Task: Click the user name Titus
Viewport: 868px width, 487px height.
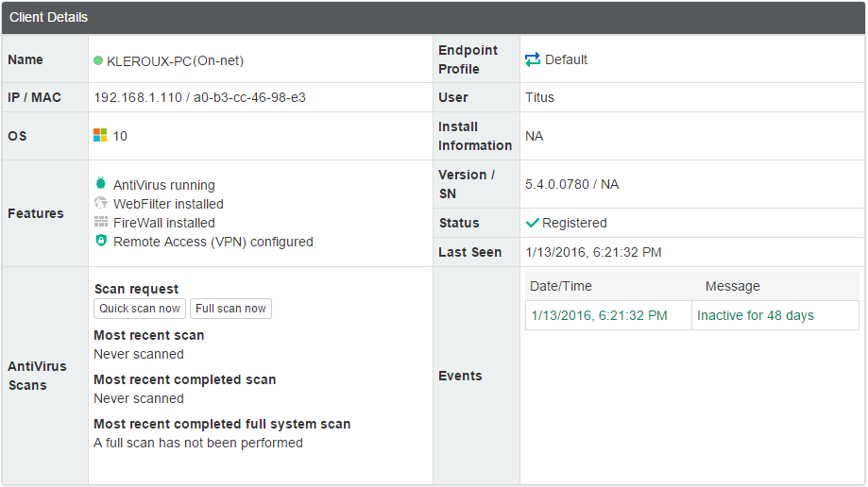Action: [x=540, y=97]
